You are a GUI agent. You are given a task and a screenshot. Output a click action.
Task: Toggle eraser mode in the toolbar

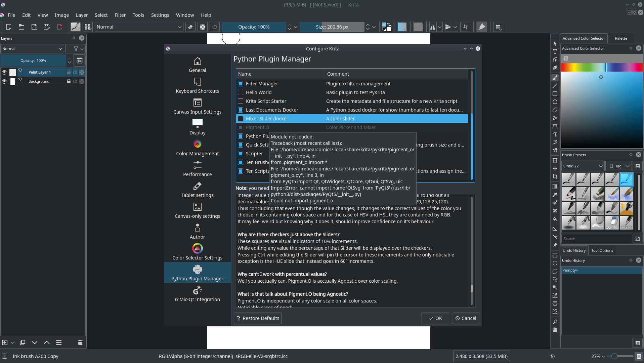(190, 27)
